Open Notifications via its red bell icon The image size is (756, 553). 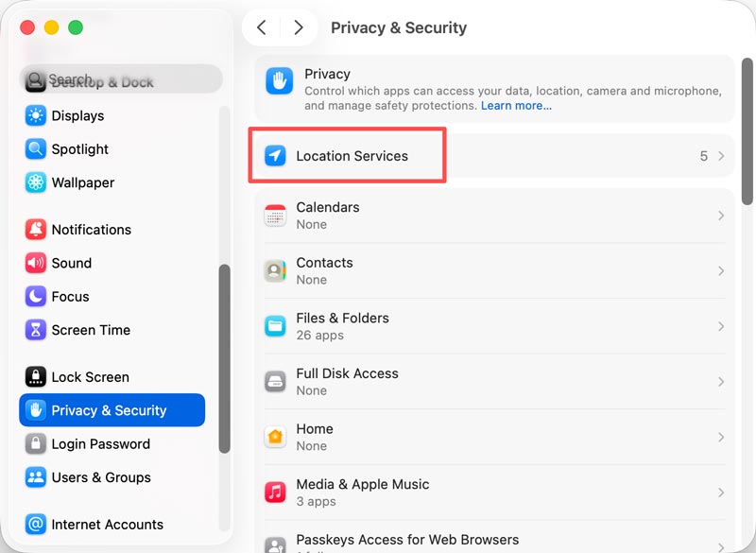[35, 229]
